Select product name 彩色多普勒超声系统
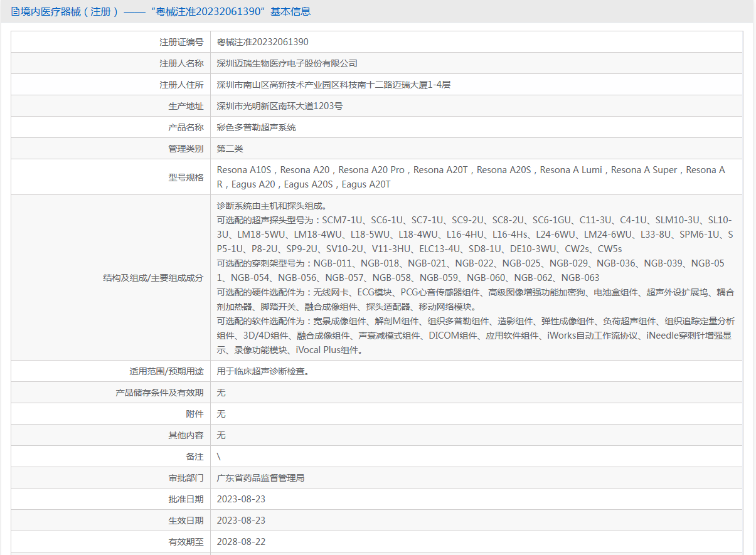Image resolution: width=756 pixels, height=555 pixels. point(256,127)
